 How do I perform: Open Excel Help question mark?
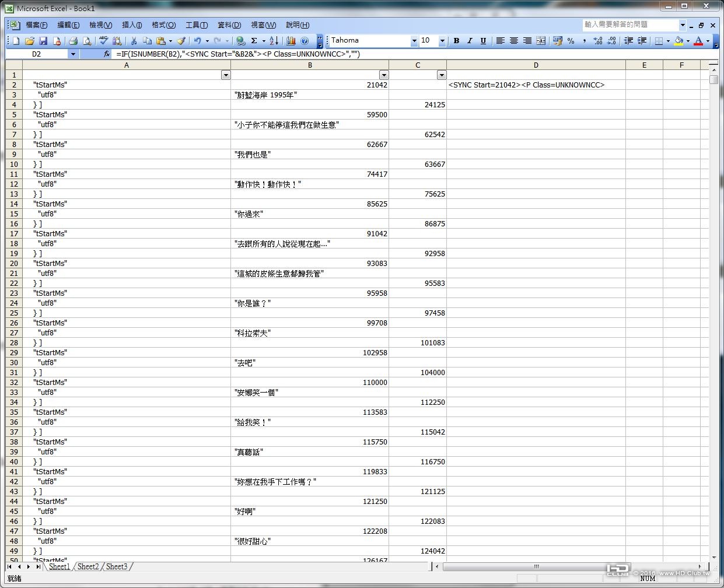(x=305, y=41)
